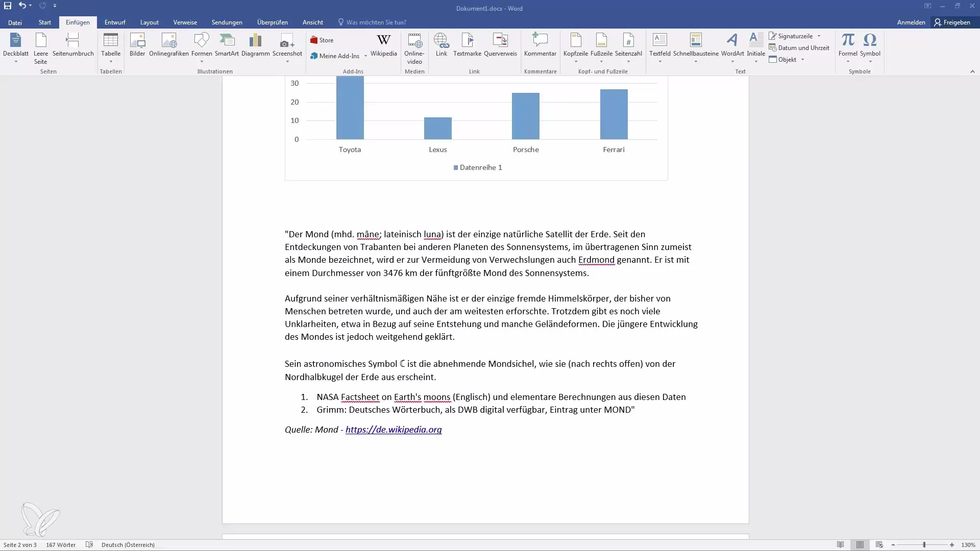This screenshot has width=980, height=551.
Task: Click Anmelden to sign in
Action: pos(911,22)
